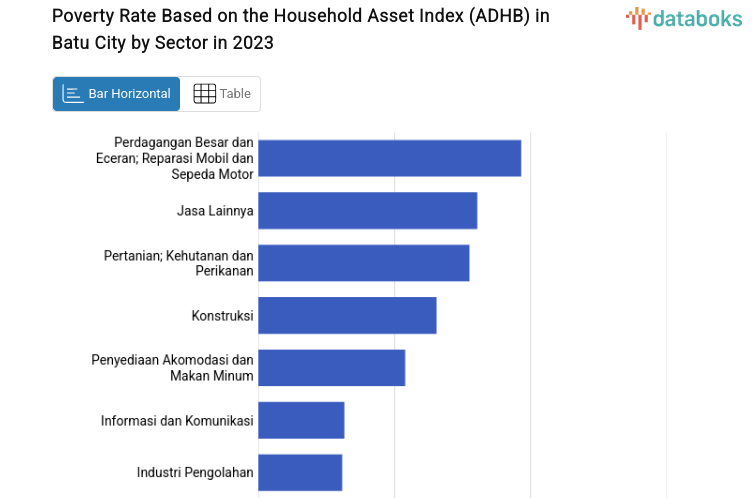Click the Informasi dan Komunikasi bar
The image size is (753, 498).
pyautogui.click(x=301, y=420)
